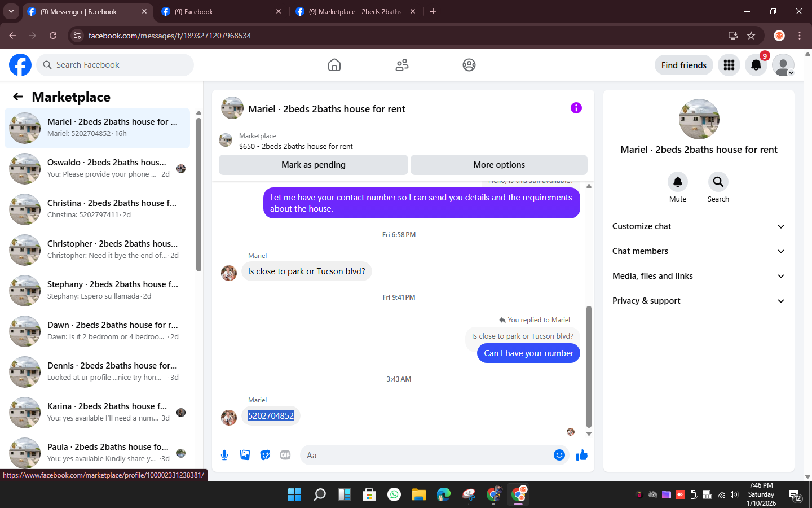Click Mariel's avatar beside the phone number message
Viewport: 812px width, 508px height.
(x=229, y=417)
